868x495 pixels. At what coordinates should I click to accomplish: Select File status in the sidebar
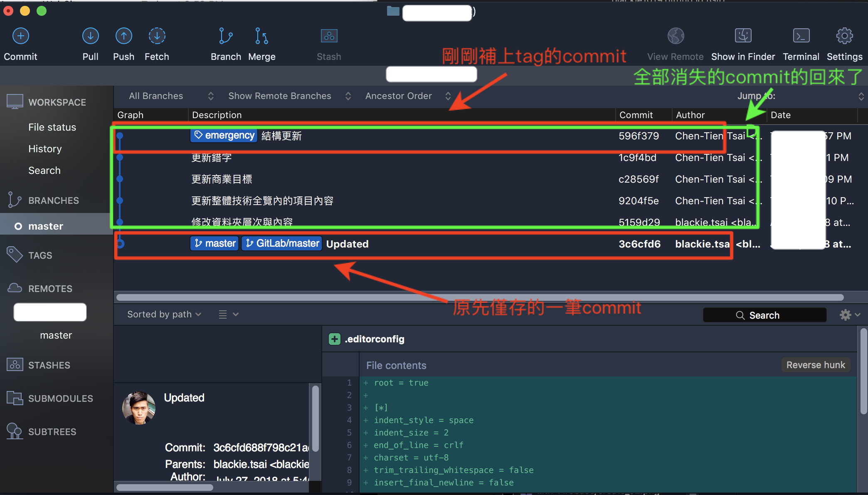click(x=52, y=127)
